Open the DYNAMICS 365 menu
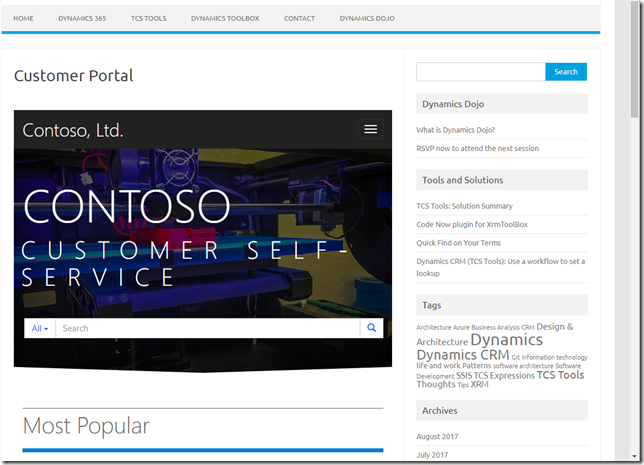This screenshot has width=644, height=465. 82,18
